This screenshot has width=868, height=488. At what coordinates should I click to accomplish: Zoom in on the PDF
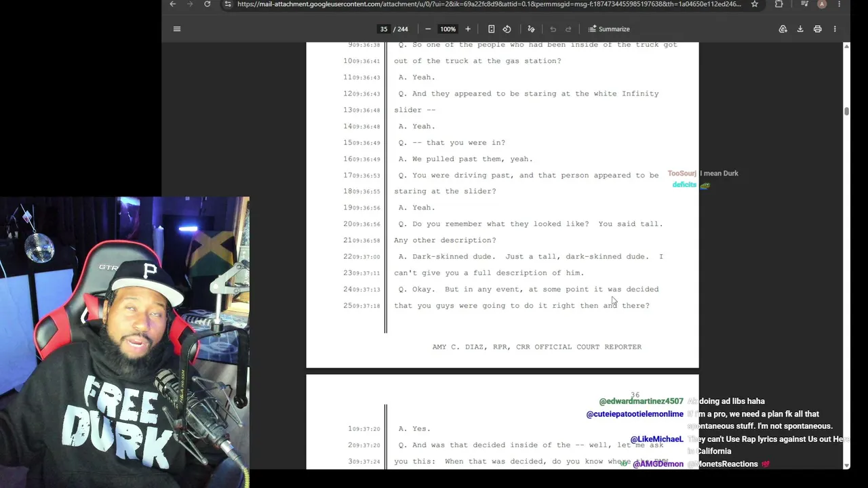point(467,29)
